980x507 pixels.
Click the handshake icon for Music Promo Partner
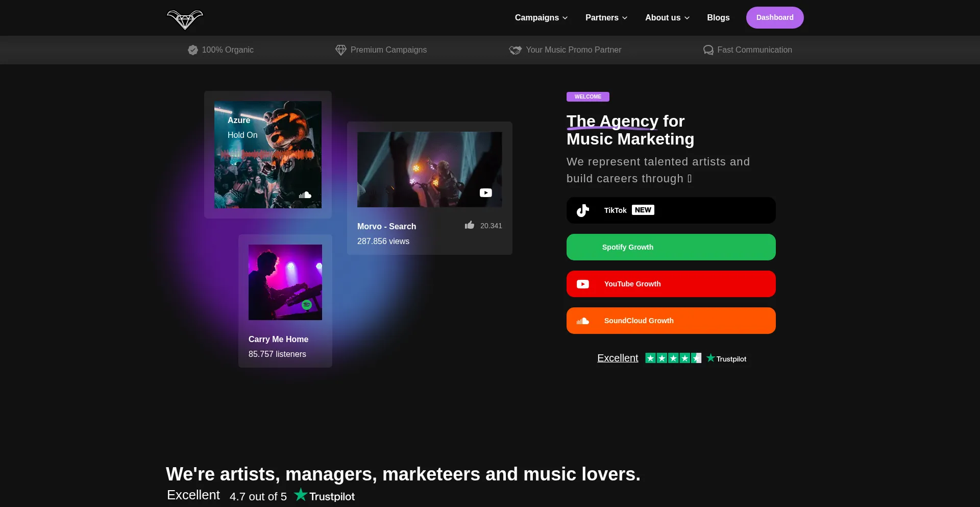(516, 50)
